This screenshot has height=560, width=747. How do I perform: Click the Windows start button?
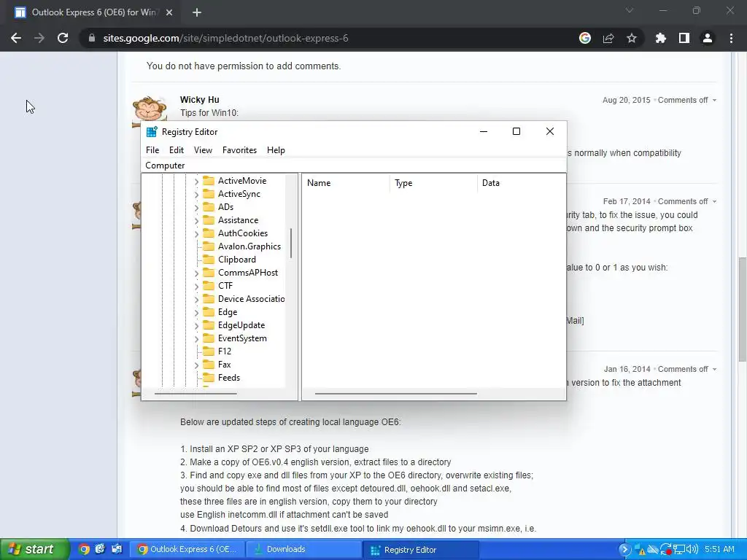pos(34,550)
